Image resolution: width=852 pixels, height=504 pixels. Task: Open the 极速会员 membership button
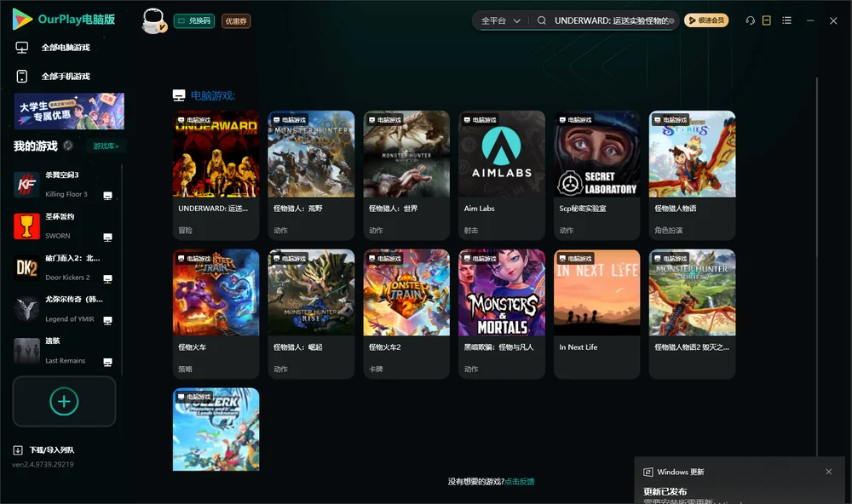pos(706,20)
